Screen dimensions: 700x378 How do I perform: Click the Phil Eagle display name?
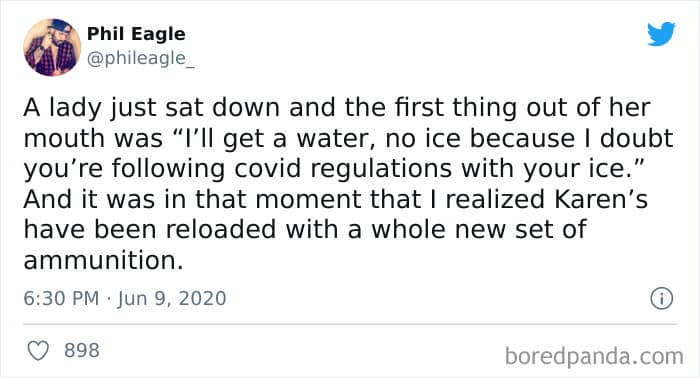tap(136, 34)
